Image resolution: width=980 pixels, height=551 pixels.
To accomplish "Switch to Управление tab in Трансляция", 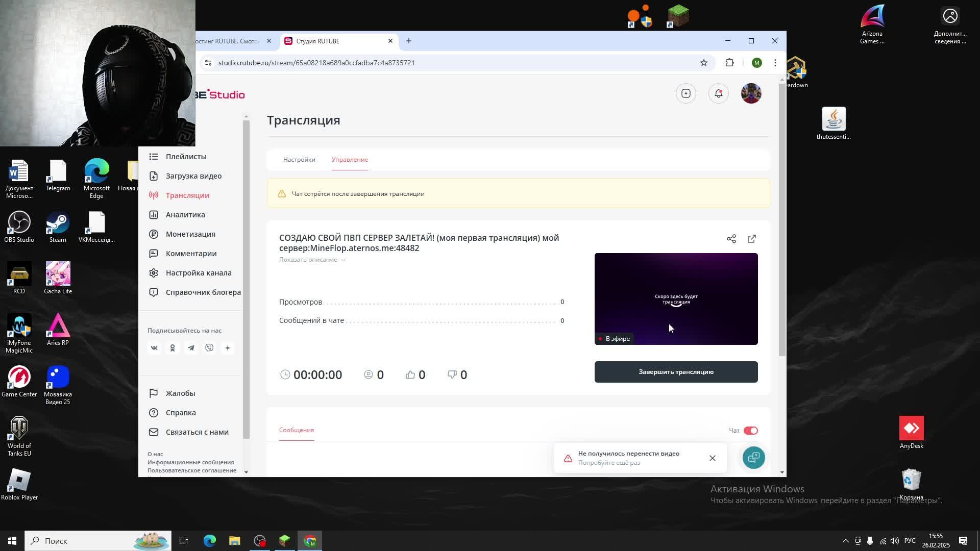I will point(349,160).
